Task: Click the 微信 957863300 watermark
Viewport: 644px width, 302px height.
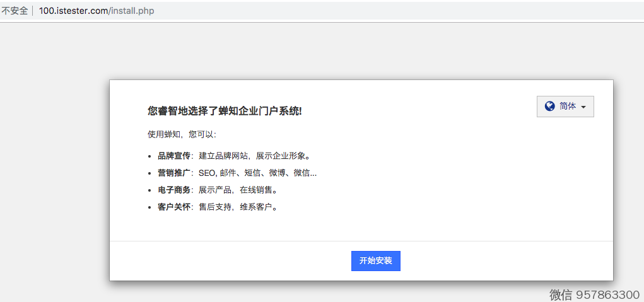Action: pyautogui.click(x=594, y=294)
